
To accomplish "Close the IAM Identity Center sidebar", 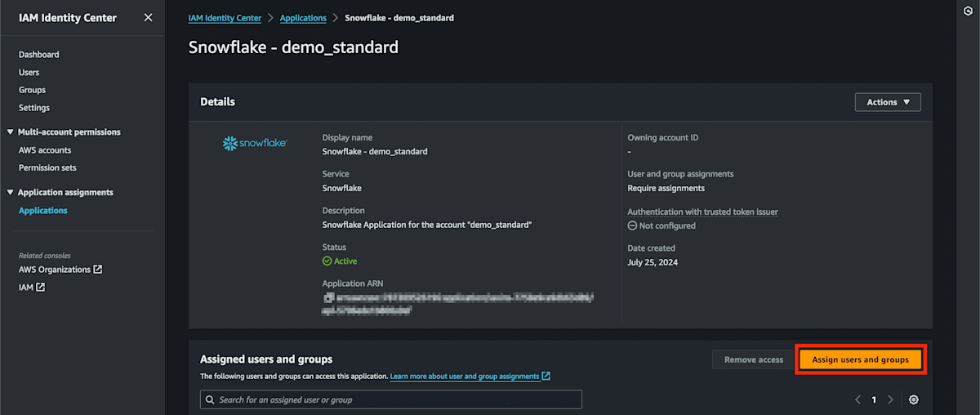I will (x=148, y=17).
